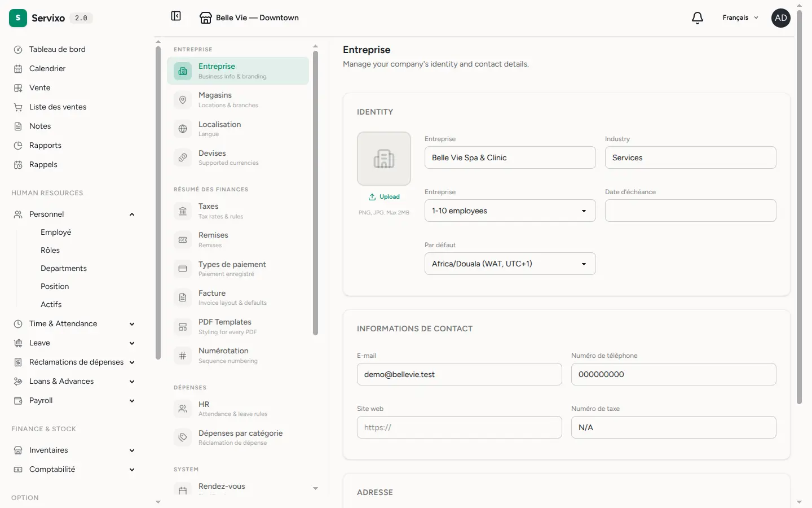Select the Localisation globe icon
The height and width of the screenshot is (508, 812).
[x=183, y=129]
